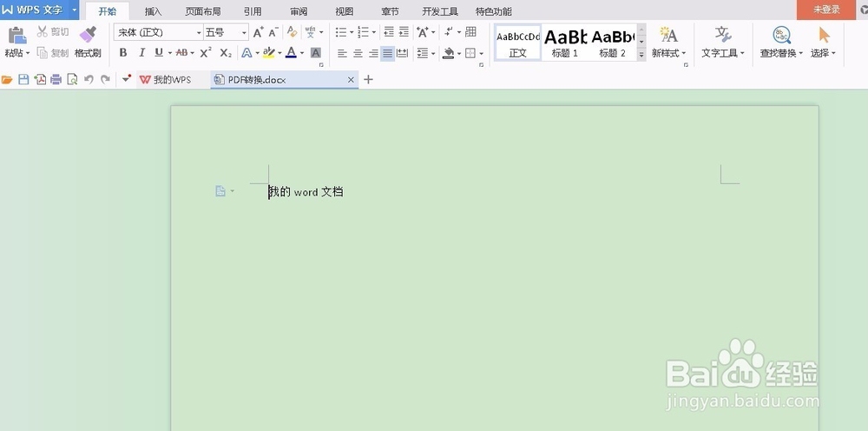Open the font name 宋体 (正文) dropdown
This screenshot has height=431, width=868.
pyautogui.click(x=199, y=33)
